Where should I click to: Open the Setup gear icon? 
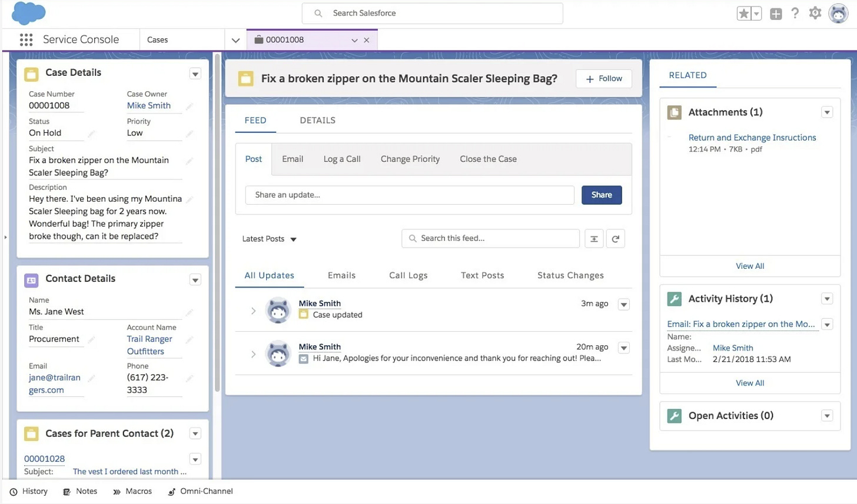815,13
